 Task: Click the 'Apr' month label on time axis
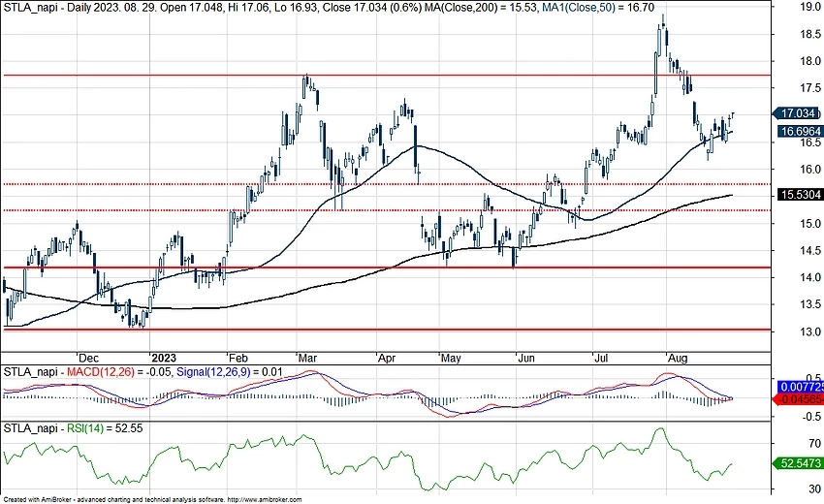[387, 359]
